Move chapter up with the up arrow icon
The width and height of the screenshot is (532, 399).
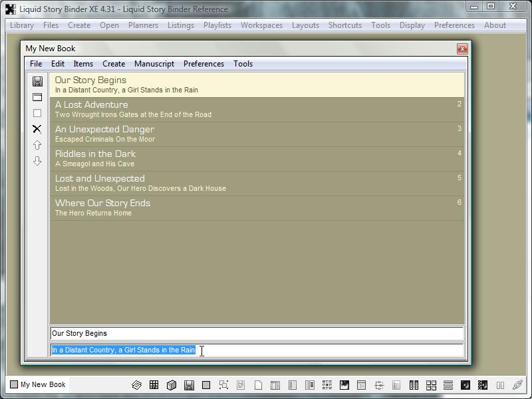37,145
